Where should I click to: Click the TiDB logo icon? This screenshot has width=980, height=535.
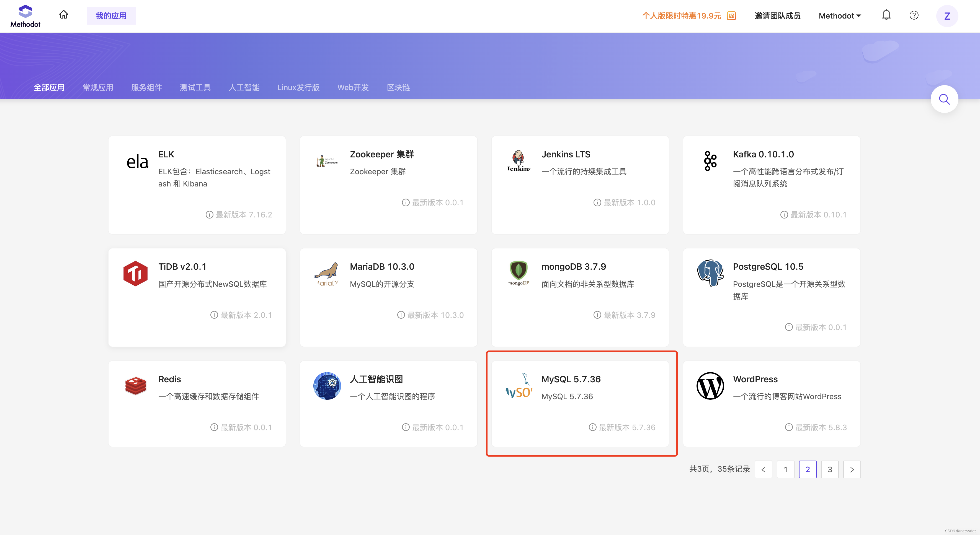(x=135, y=273)
